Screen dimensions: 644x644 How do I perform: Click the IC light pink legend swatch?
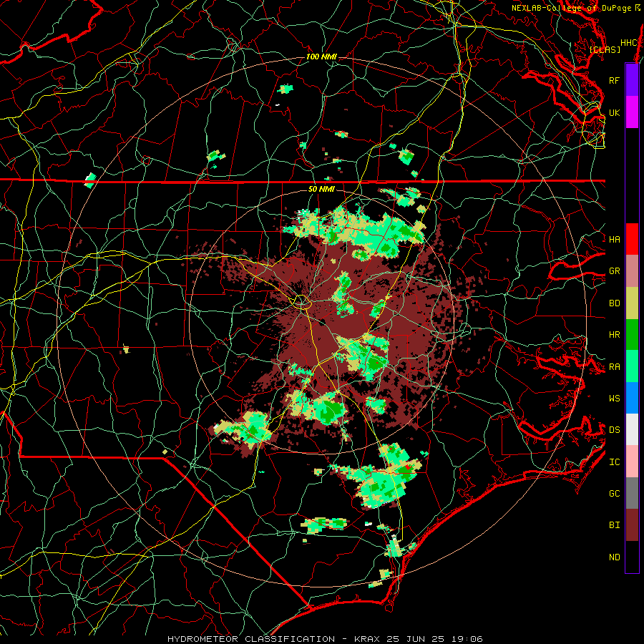(632, 462)
